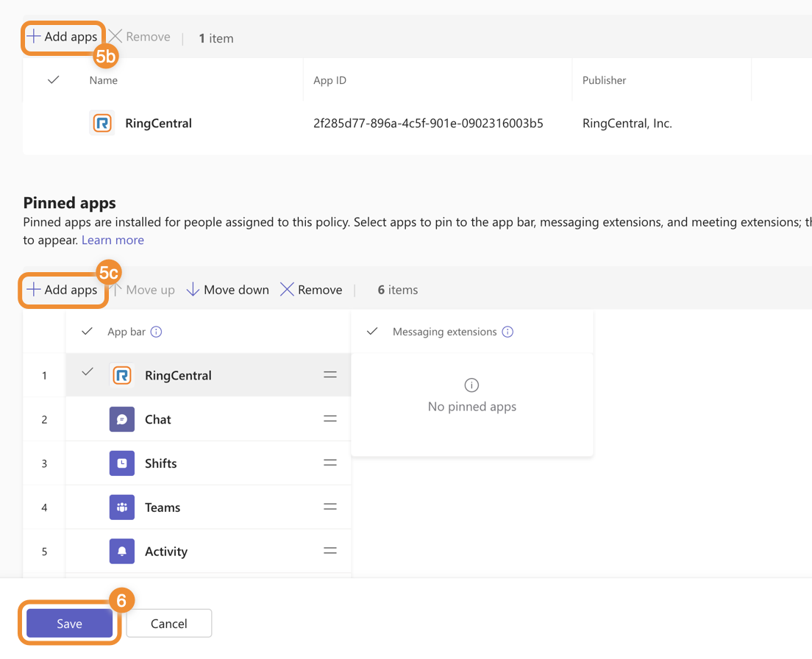Click Move down in pinned apps toolbar

[228, 290]
